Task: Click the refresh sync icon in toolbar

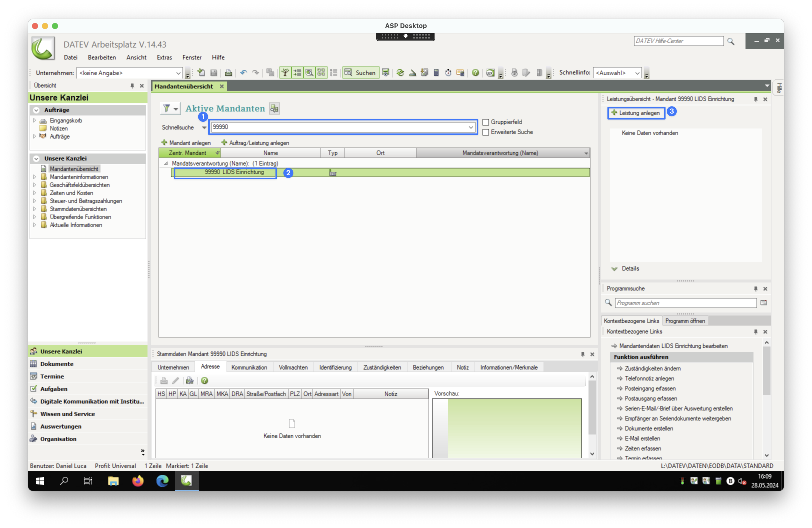Action: click(x=400, y=73)
